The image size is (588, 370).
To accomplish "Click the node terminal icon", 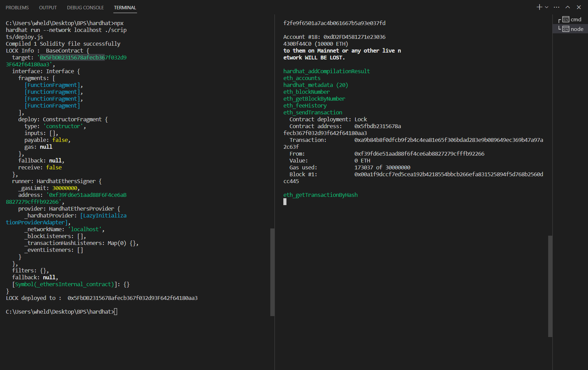I will tap(566, 29).
